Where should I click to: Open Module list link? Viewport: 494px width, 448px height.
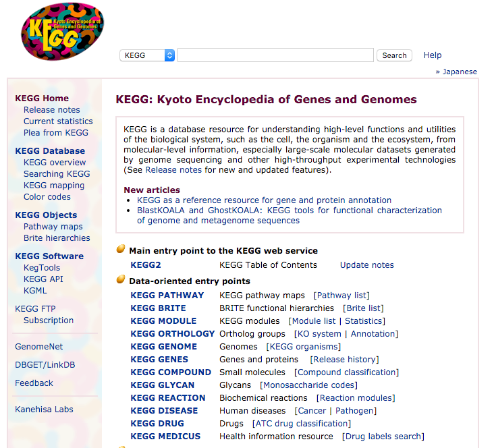tap(314, 321)
